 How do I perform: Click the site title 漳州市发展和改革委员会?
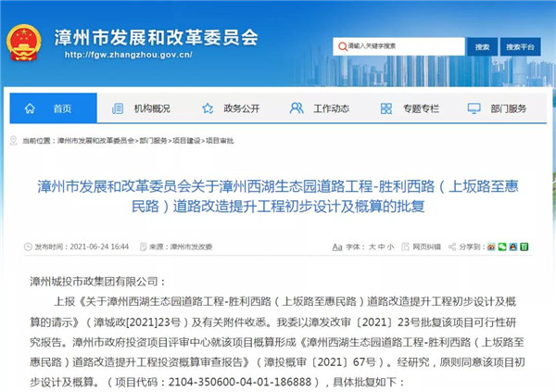156,38
